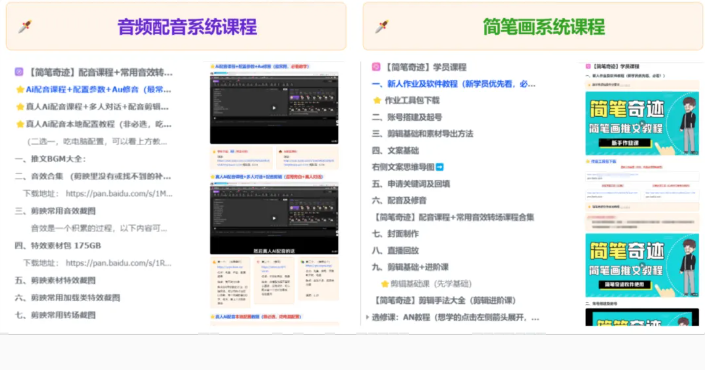The height and width of the screenshot is (370, 705).
Task: Open 剪辑基础课（先学基础） entry
Action: pyautogui.click(x=431, y=284)
